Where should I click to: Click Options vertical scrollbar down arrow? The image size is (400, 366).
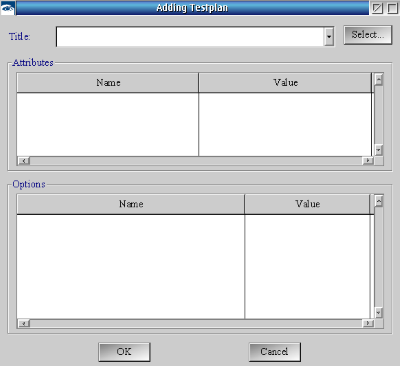[378, 313]
